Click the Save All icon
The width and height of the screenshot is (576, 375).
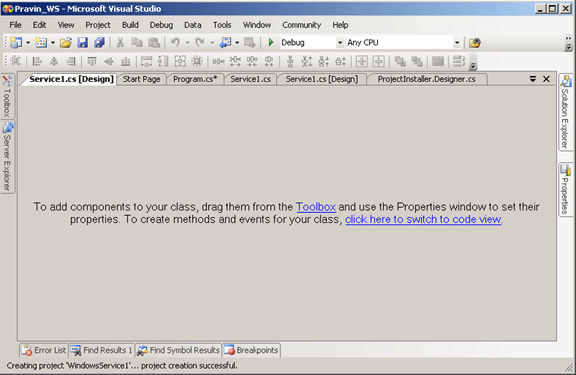tap(99, 43)
